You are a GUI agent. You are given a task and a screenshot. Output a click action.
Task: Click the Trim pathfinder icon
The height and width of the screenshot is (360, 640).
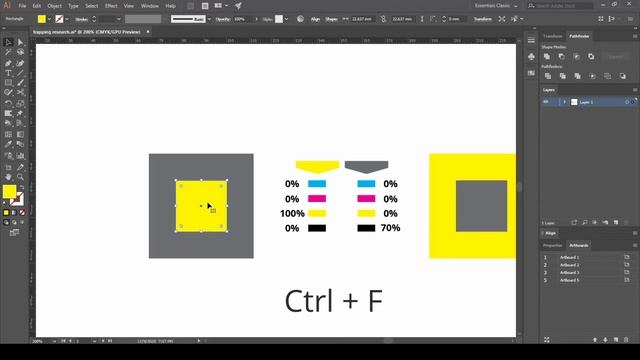tap(562, 76)
